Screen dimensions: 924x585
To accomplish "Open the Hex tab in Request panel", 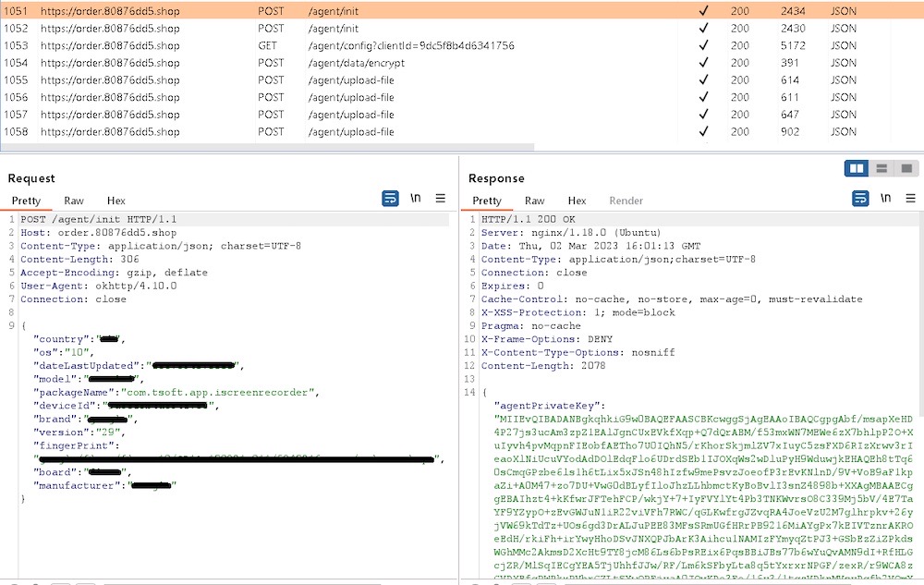I will point(115,201).
